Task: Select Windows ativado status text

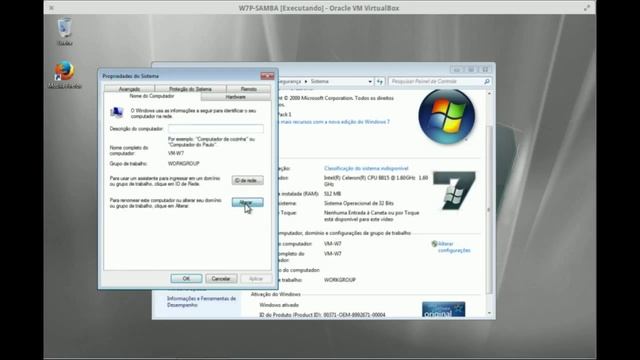Action: click(x=279, y=305)
